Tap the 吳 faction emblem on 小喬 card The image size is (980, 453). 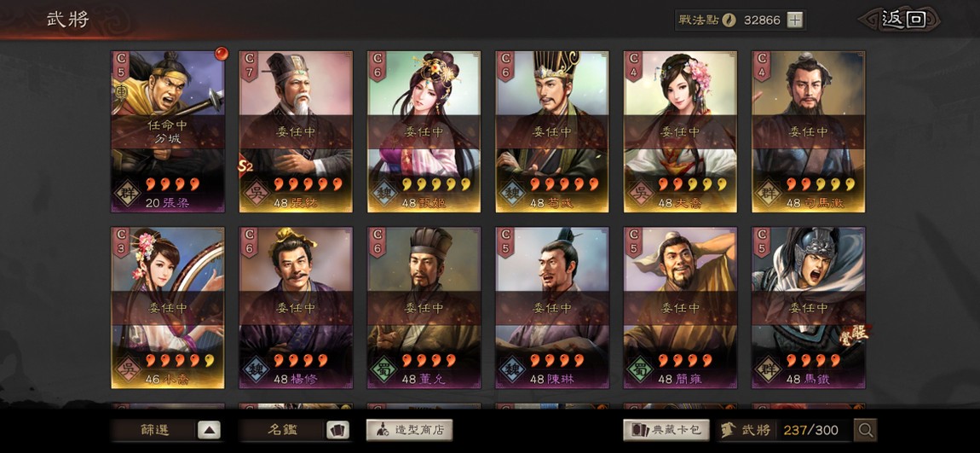(127, 369)
